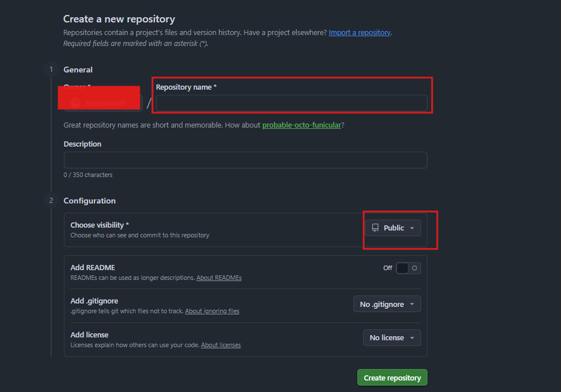Click the step 2 Configuration number marker
Image resolution: width=561 pixels, height=392 pixels.
click(x=51, y=201)
